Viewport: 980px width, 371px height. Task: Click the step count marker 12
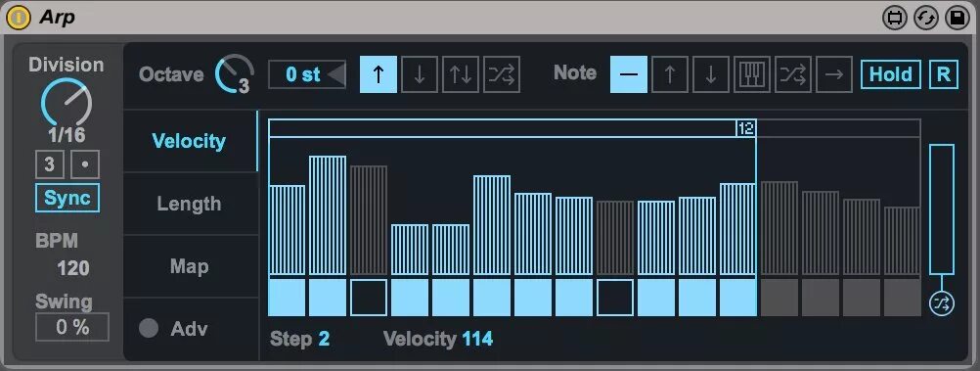pyautogui.click(x=746, y=128)
